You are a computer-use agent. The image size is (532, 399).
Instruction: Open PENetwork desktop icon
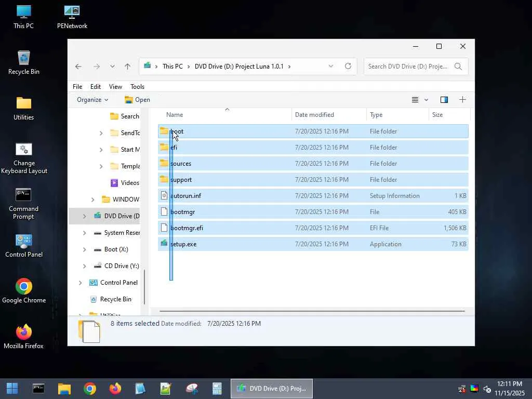pos(72,17)
